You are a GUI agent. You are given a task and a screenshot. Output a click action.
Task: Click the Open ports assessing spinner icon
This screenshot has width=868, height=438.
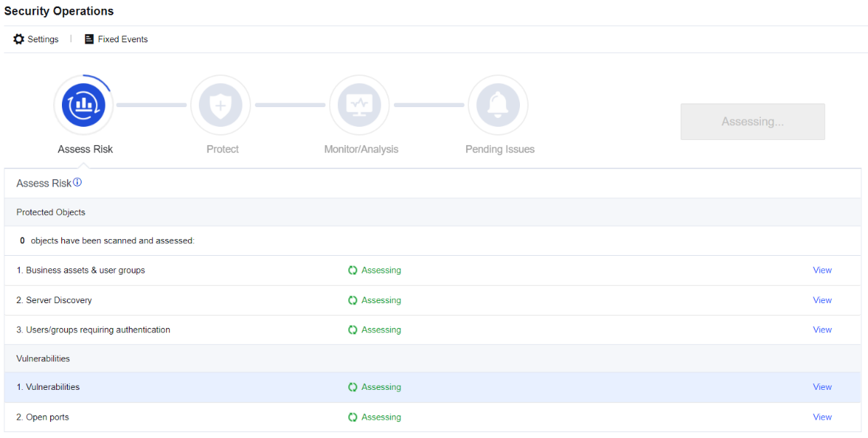(x=352, y=417)
